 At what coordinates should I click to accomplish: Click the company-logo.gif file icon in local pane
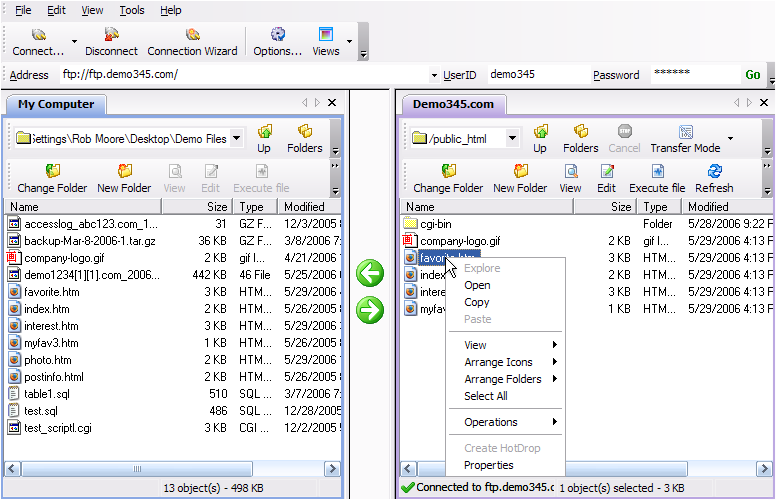click(x=13, y=258)
